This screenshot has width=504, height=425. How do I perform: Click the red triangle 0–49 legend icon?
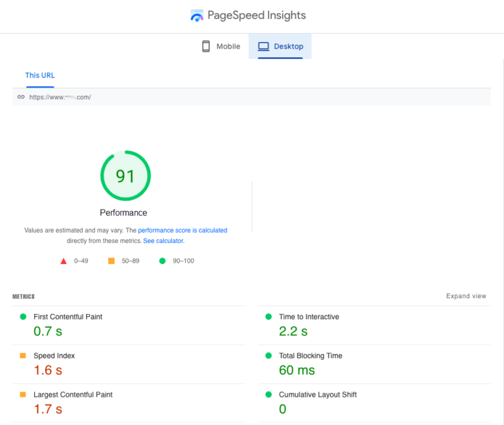click(64, 261)
